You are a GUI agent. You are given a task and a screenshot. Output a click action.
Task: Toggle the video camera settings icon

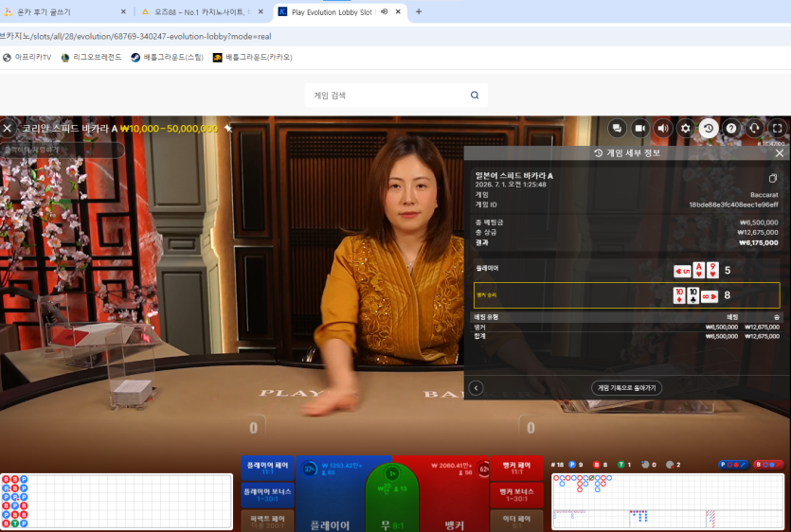639,129
